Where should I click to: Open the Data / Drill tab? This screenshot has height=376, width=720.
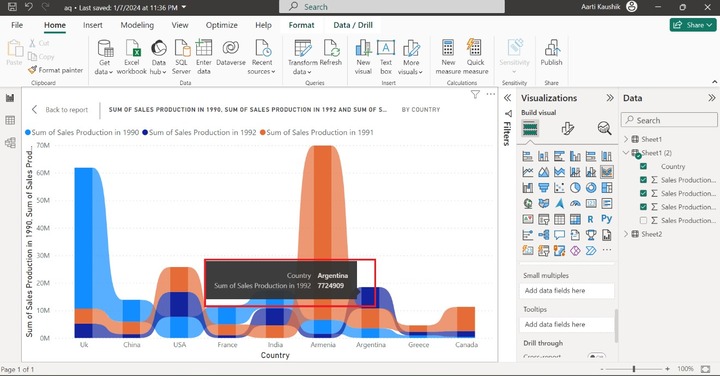click(353, 25)
